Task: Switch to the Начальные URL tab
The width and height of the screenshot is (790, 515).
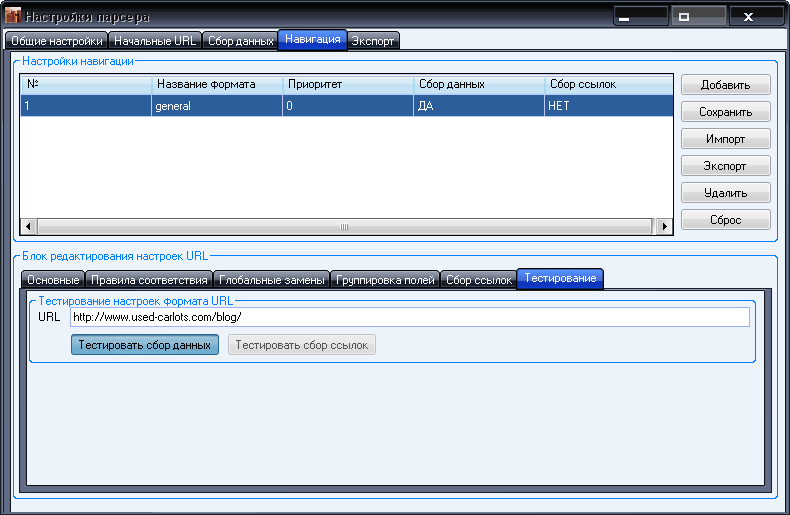Action: coord(155,41)
